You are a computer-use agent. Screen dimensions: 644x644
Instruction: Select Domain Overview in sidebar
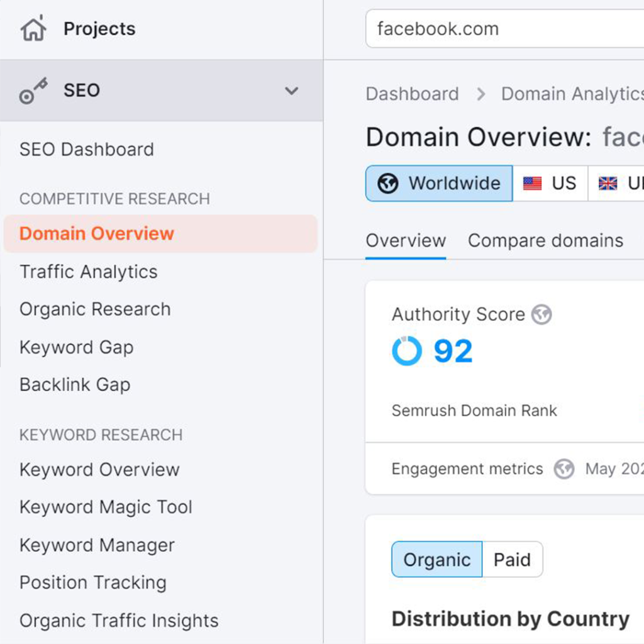(x=160, y=234)
